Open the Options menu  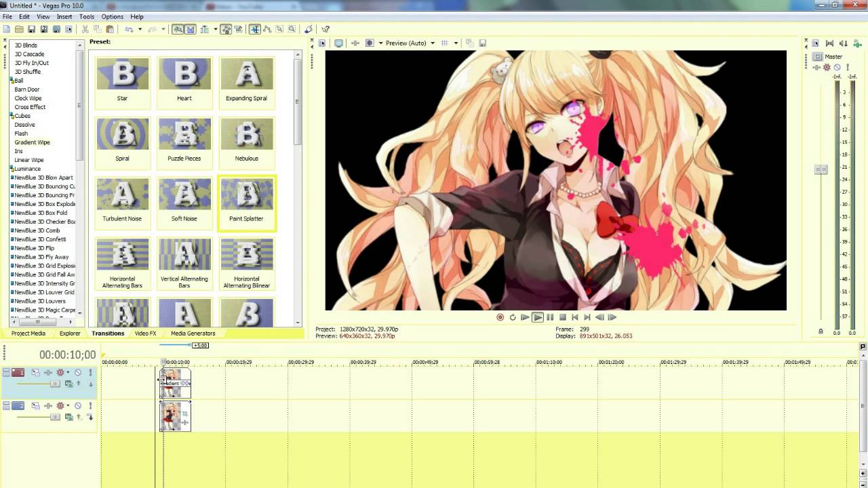[x=113, y=16]
